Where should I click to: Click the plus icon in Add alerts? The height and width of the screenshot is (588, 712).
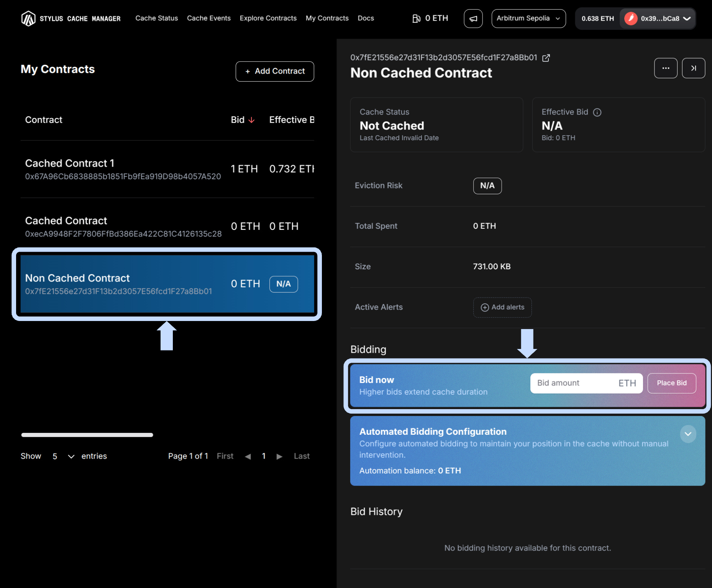pos(485,308)
